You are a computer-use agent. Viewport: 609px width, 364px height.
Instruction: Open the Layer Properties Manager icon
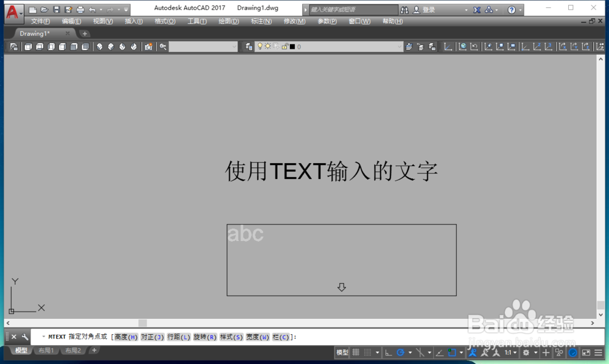pos(248,47)
